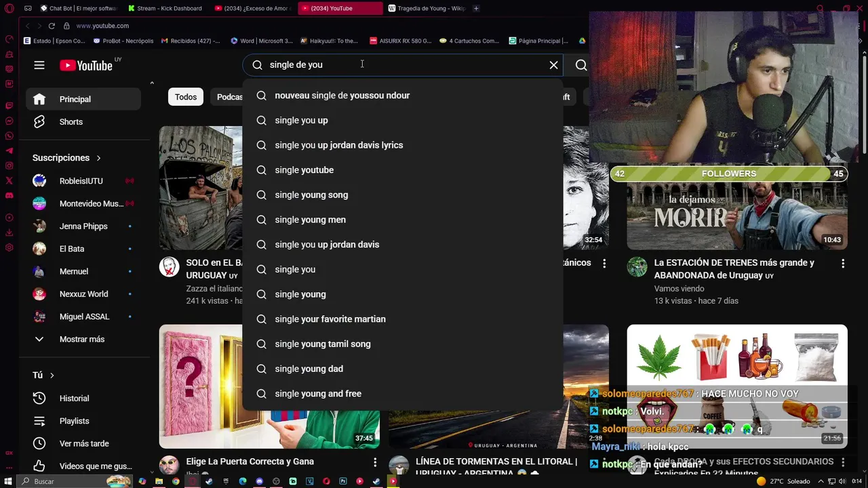Viewport: 868px width, 488px height.
Task: Open Videos que me gustan list
Action: pos(83,466)
